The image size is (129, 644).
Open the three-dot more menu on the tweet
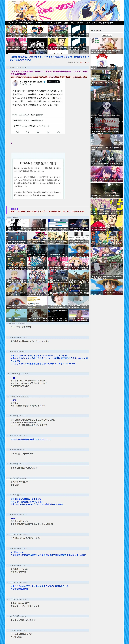(x=62, y=82)
